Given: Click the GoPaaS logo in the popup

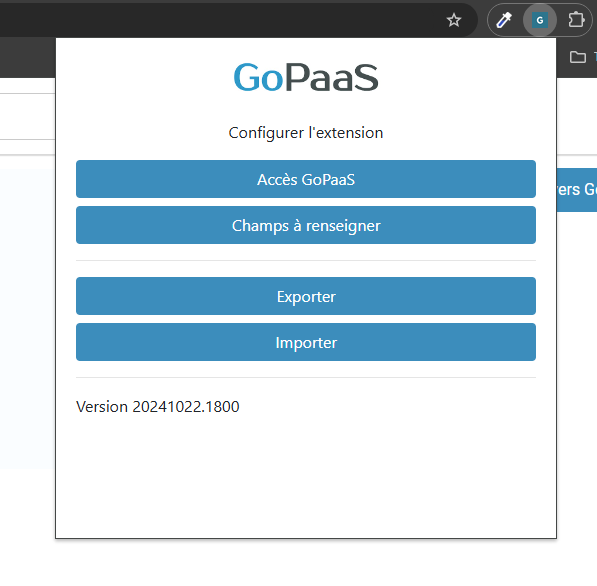Looking at the screenshot, I should point(306,78).
